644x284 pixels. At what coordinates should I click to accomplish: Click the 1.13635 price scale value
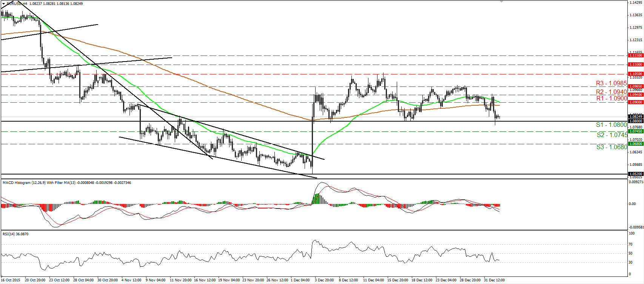click(x=636, y=15)
